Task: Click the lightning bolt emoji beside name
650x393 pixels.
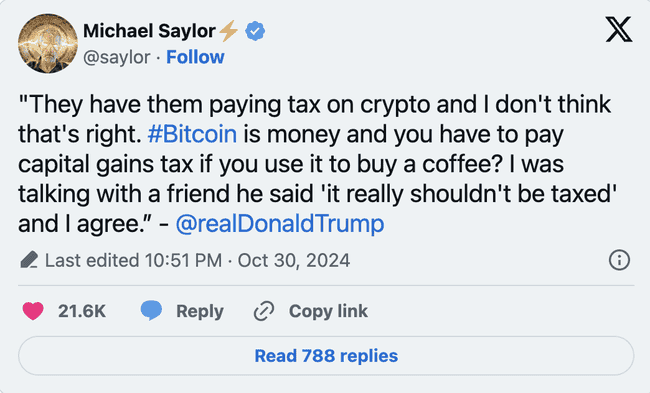Action: 228,31
